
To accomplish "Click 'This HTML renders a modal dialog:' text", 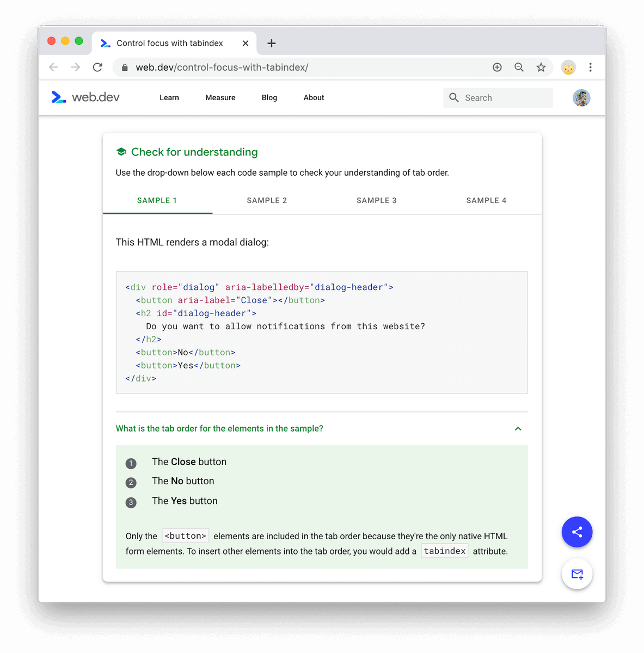I will tap(192, 242).
